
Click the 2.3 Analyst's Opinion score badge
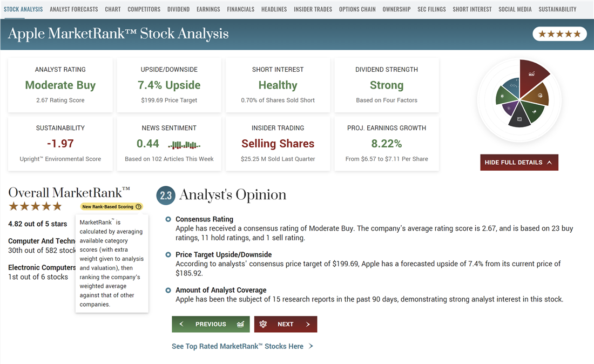tap(165, 196)
